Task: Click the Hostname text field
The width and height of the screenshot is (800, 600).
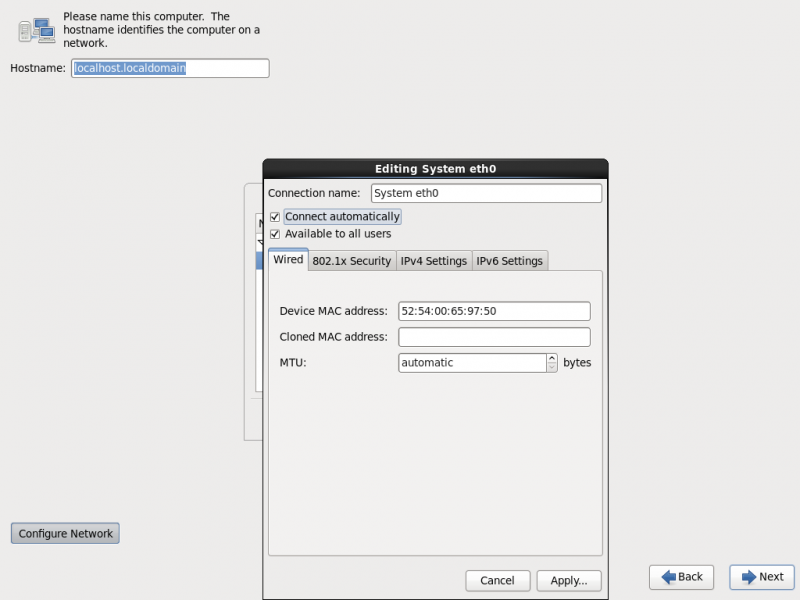Action: click(x=170, y=68)
